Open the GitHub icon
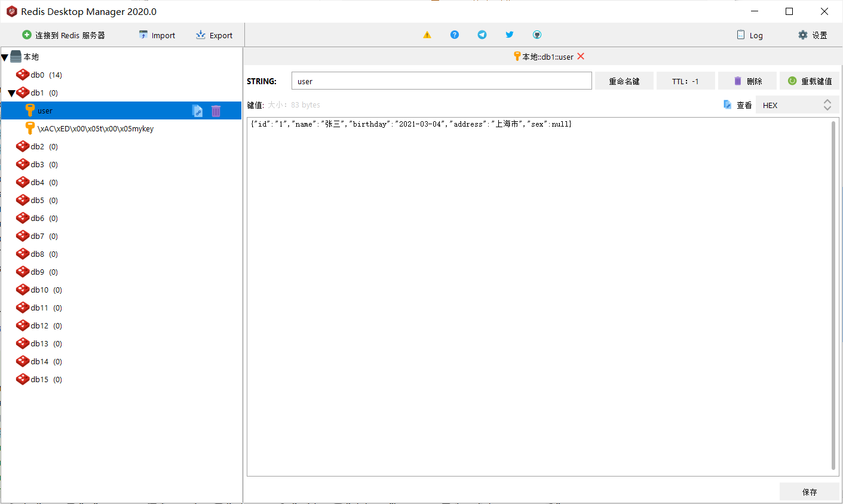Image resolution: width=843 pixels, height=504 pixels. point(537,35)
